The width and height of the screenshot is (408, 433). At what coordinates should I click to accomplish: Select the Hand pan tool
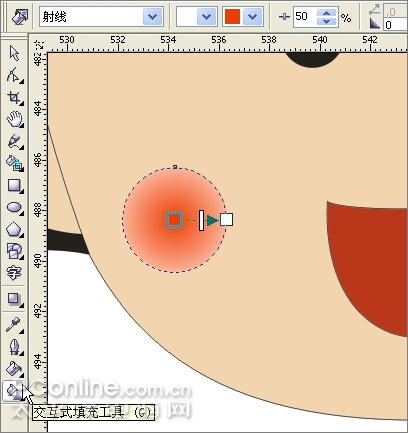coord(14,119)
